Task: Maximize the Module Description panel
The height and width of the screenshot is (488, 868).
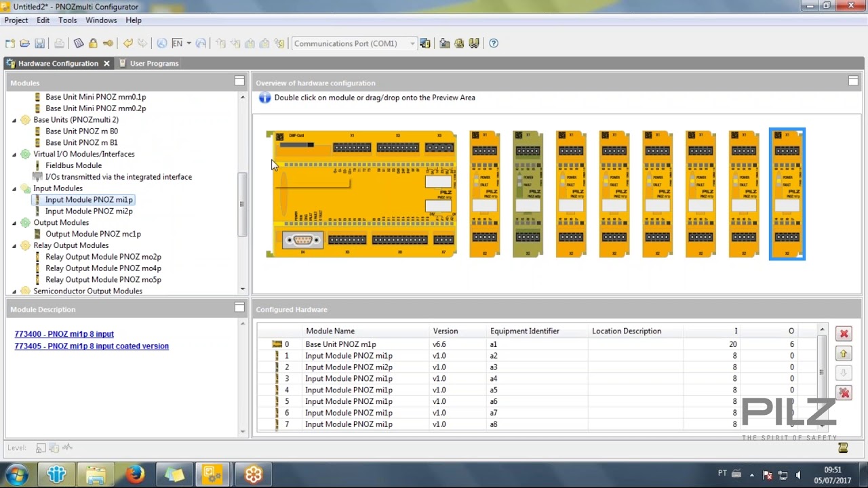Action: [x=239, y=307]
